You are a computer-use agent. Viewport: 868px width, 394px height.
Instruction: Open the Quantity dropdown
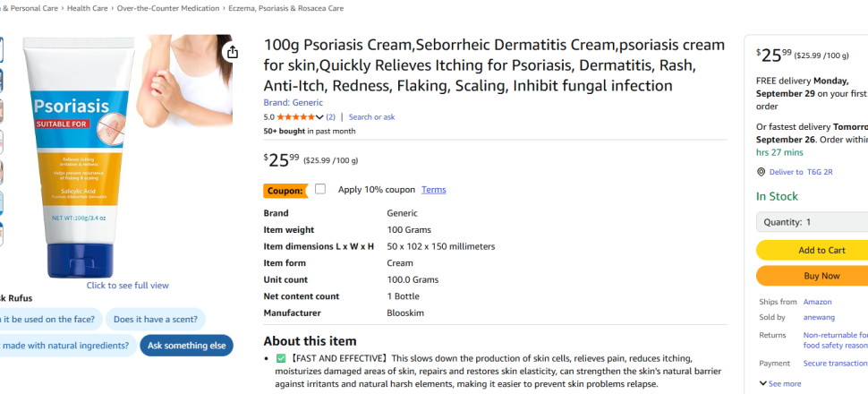tap(812, 222)
